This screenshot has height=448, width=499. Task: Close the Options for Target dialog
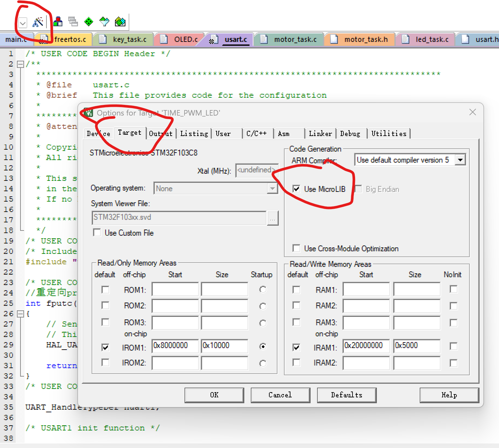point(473,112)
